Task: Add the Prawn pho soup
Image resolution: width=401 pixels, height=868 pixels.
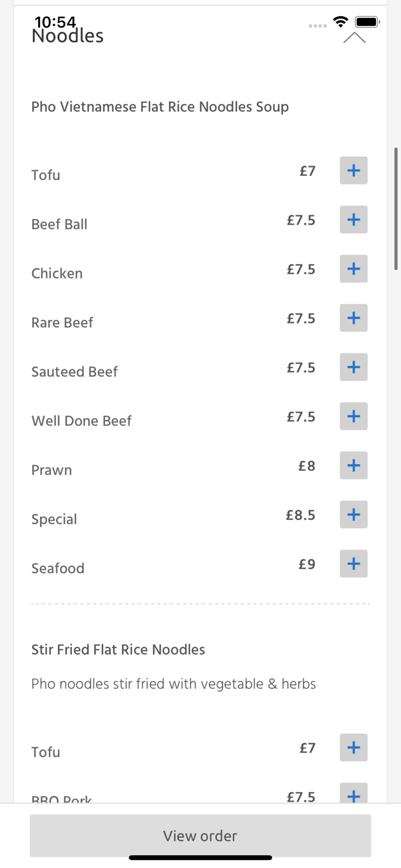Action: click(x=353, y=465)
